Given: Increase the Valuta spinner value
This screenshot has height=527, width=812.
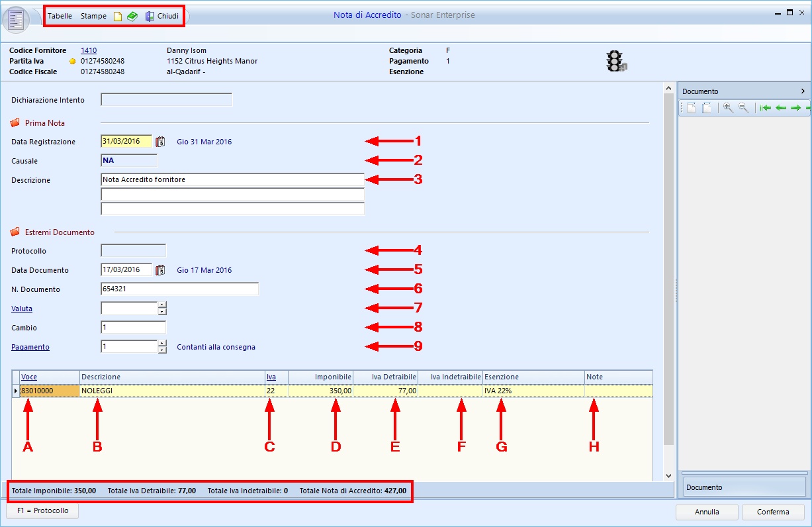Looking at the screenshot, I should (x=162, y=305).
